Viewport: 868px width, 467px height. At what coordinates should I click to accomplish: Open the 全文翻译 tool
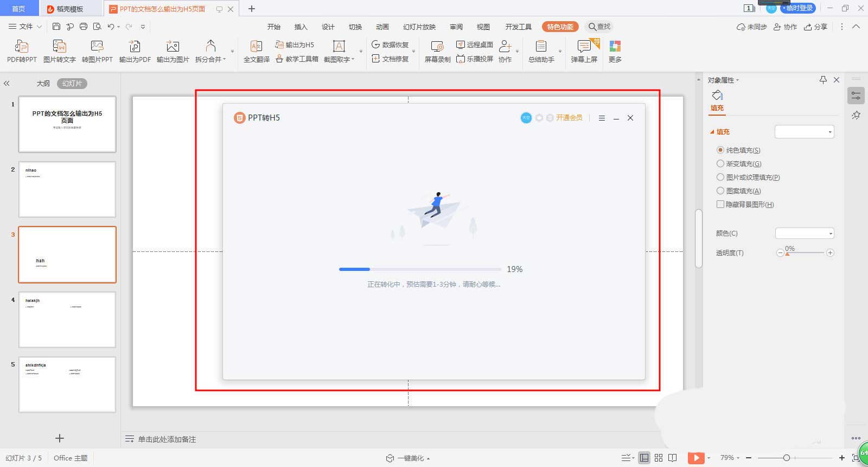(257, 52)
